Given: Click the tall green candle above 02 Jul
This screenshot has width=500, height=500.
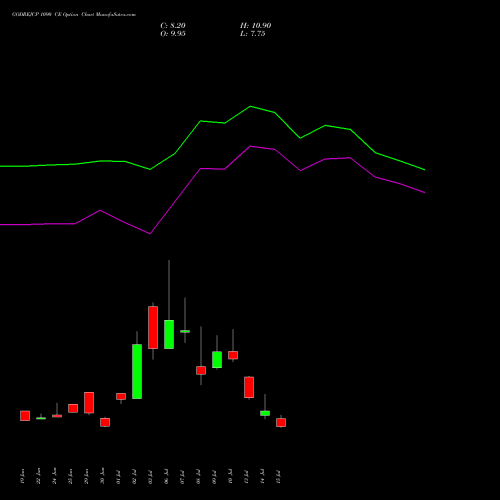Looking at the screenshot, I should coord(137,371).
